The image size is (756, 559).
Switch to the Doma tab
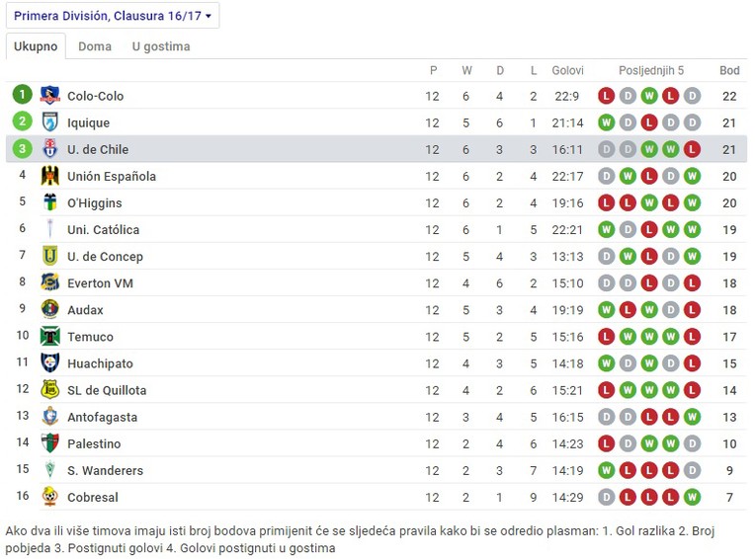pyautogui.click(x=95, y=46)
